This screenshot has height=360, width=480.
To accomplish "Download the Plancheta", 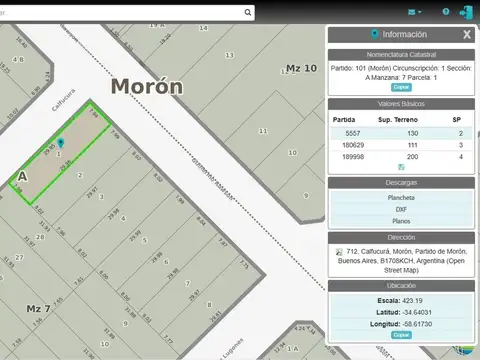I will 401,198.
